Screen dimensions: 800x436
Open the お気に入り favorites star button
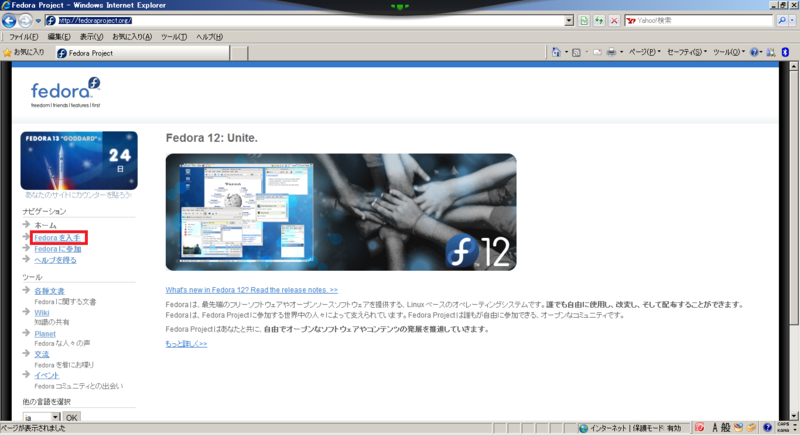coord(24,52)
